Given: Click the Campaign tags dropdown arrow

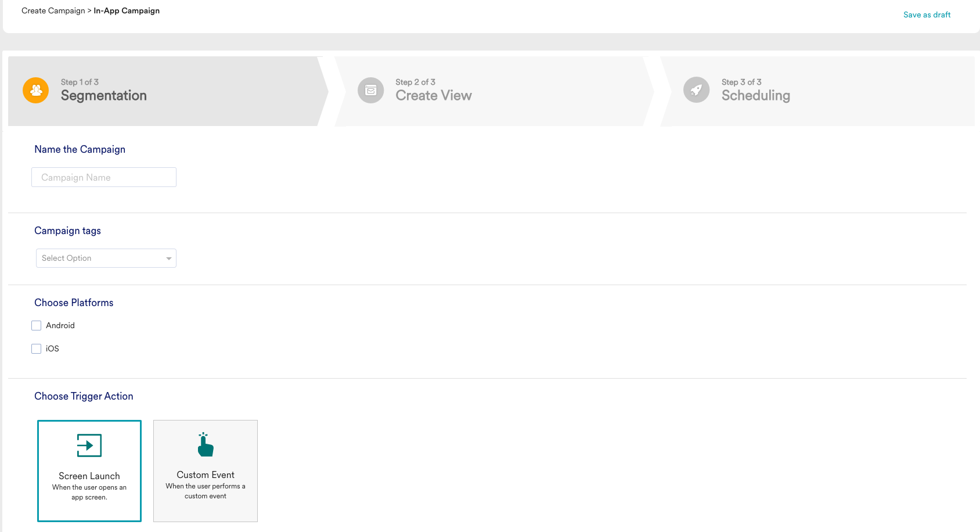Looking at the screenshot, I should click(169, 258).
